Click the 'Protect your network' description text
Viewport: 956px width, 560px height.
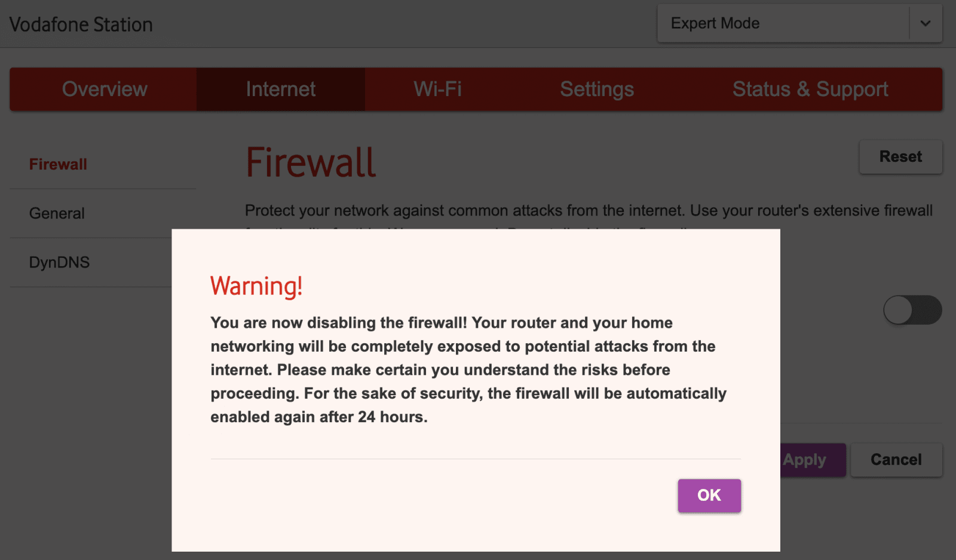(588, 211)
